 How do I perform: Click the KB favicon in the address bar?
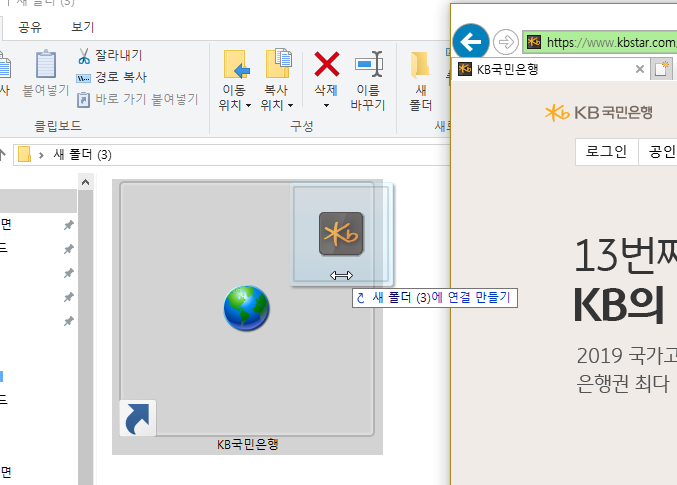[534, 42]
